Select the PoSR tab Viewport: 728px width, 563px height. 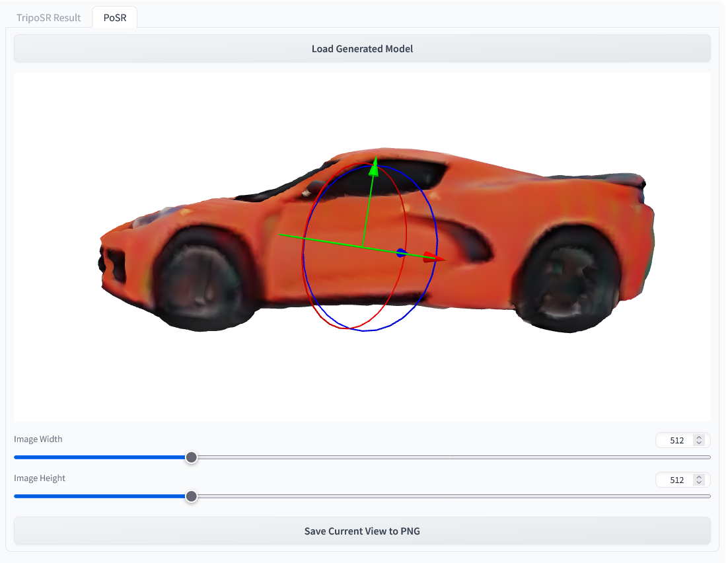(x=115, y=18)
